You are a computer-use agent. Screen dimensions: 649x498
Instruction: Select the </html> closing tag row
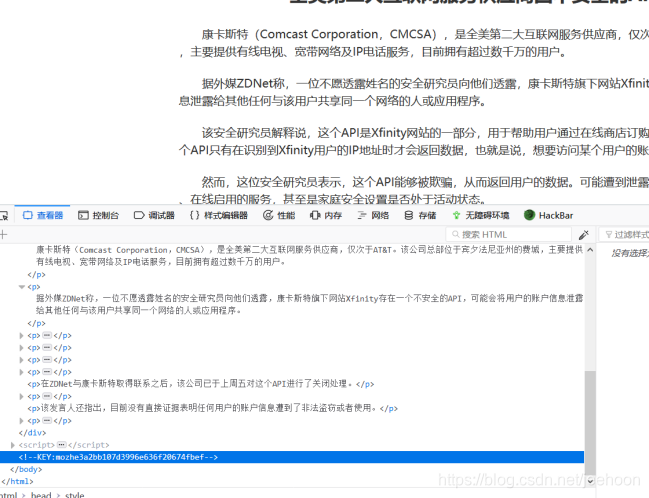[x=17, y=481]
